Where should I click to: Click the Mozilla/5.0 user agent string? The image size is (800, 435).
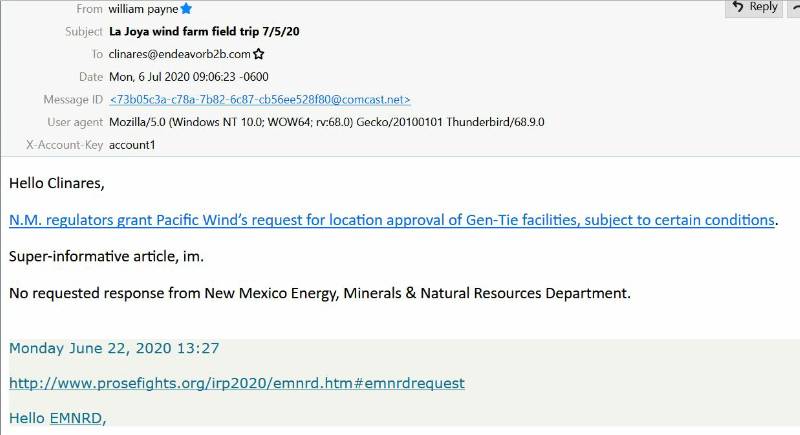[327, 122]
